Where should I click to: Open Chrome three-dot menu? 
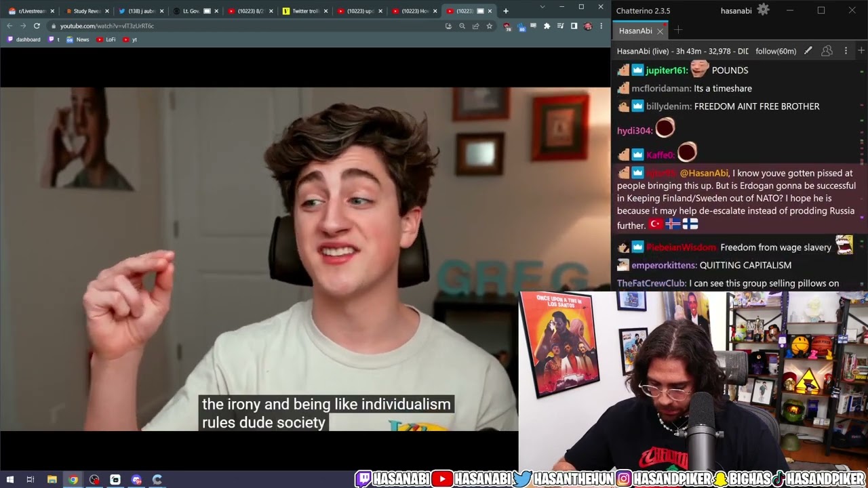click(601, 26)
